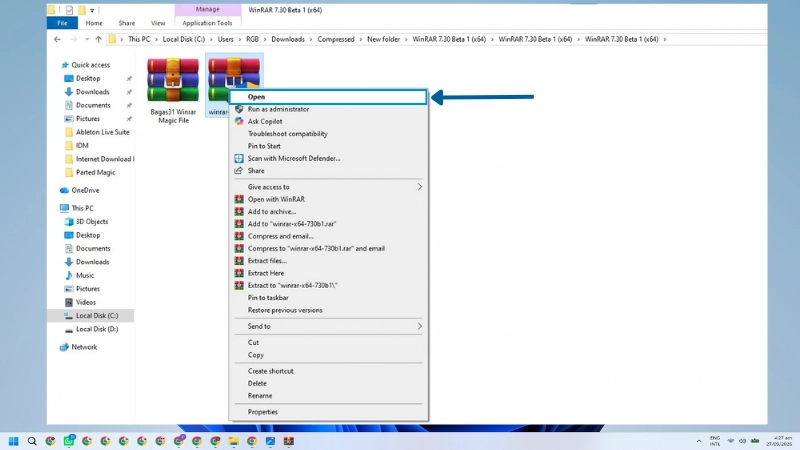Open the recent locations dropdown arrow

click(x=87, y=39)
